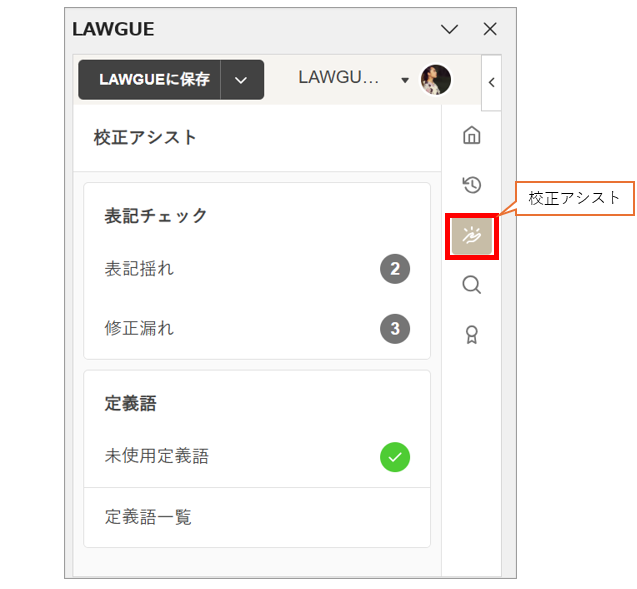Click the badge showing 2 for 表記揺れ
This screenshot has height=589, width=637.
[x=395, y=269]
